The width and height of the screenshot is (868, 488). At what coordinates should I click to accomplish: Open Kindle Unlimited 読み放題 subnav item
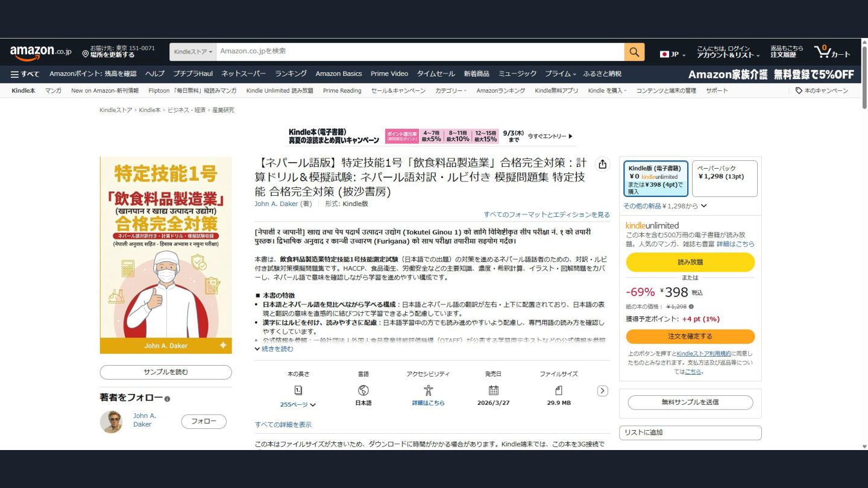coord(280,91)
